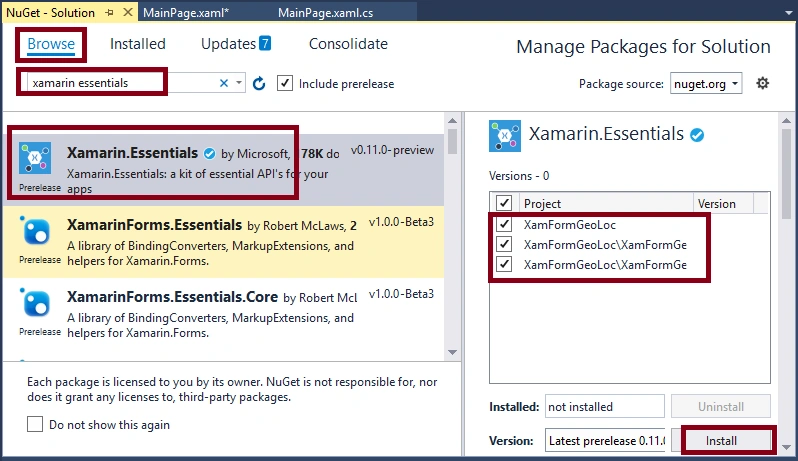Select XamarinForms.Essentials.Core package row

pyautogui.click(x=223, y=314)
